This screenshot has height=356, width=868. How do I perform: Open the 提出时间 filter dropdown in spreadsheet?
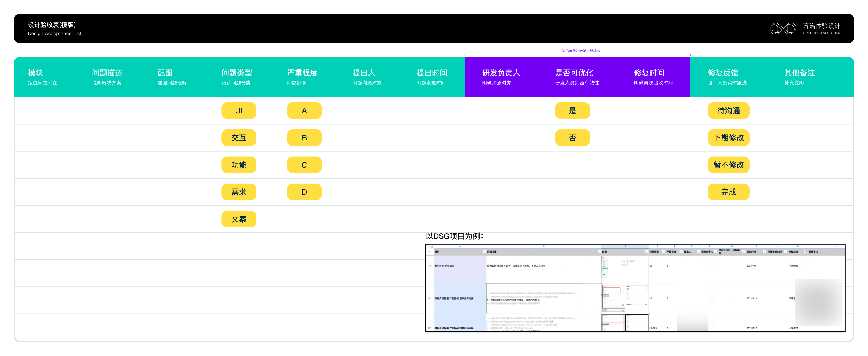tap(765, 252)
